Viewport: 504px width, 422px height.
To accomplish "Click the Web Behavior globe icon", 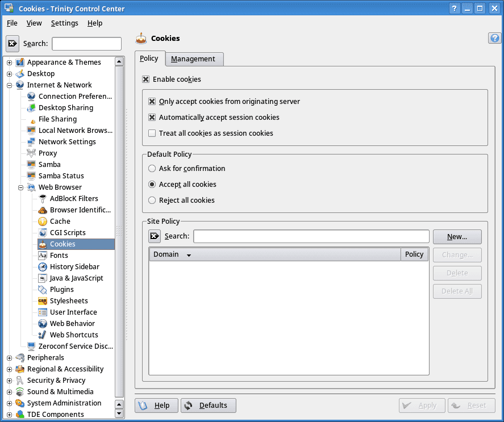I will click(43, 323).
